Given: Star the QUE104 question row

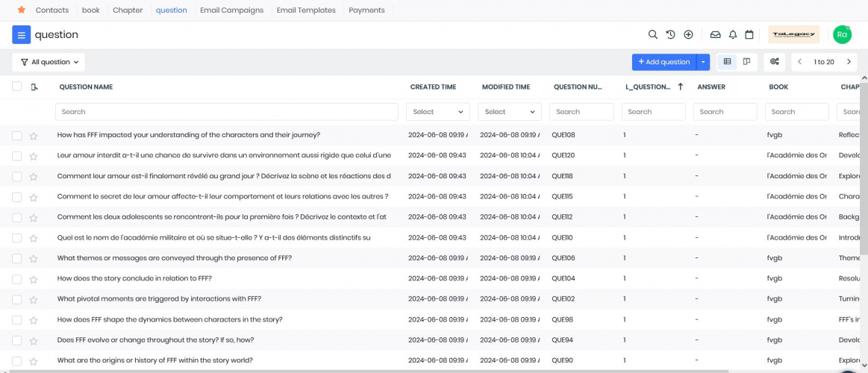Looking at the screenshot, I should pyautogui.click(x=34, y=280).
